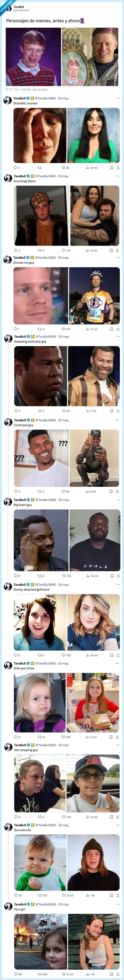Screen dimensions: 124x980
Task: Open TaraBull's avatar beside the Big brain guy tweet
Action: tap(8, 502)
